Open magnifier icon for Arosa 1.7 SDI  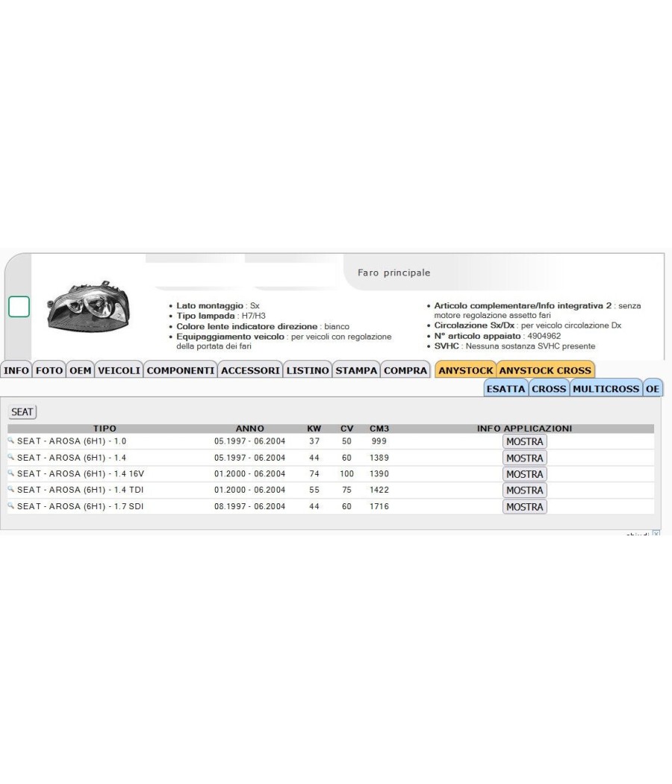pyautogui.click(x=10, y=505)
